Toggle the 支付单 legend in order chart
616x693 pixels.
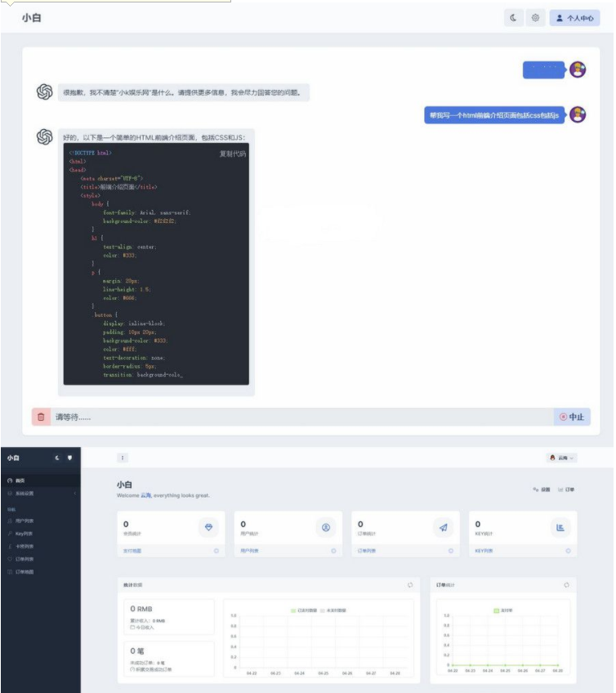(x=502, y=610)
